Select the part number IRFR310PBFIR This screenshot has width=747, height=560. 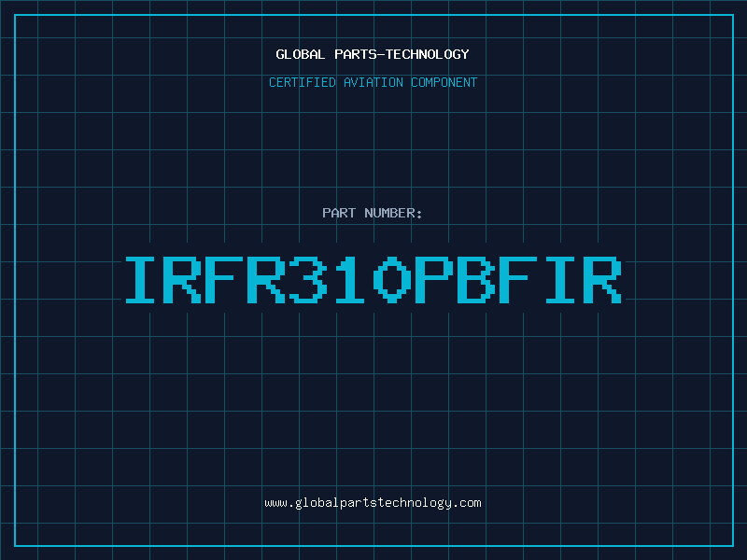click(x=373, y=279)
